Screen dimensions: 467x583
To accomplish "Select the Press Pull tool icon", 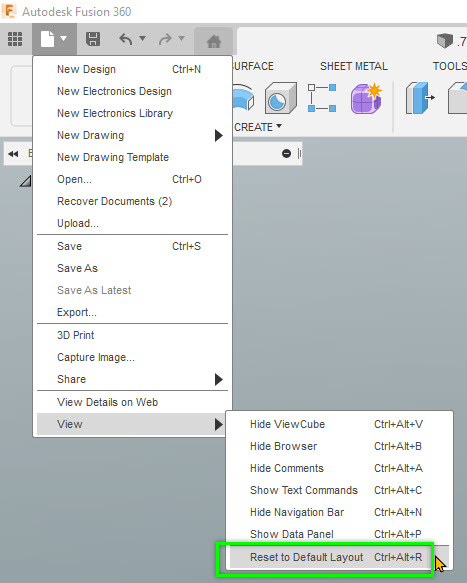I will (x=420, y=98).
